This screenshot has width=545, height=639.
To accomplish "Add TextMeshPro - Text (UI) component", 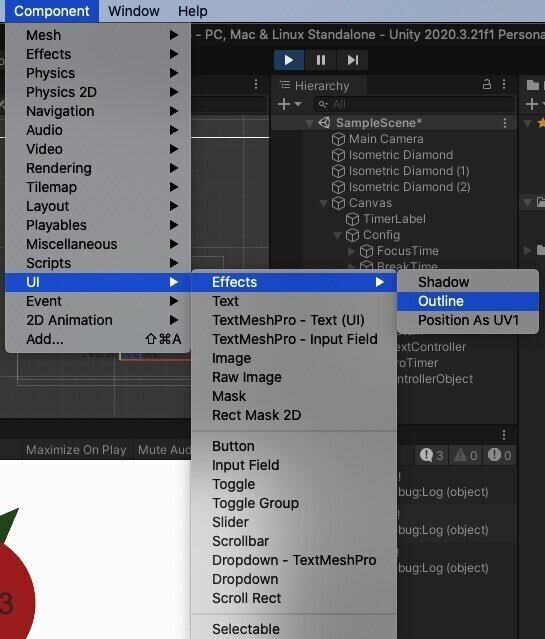I will pos(294,320).
